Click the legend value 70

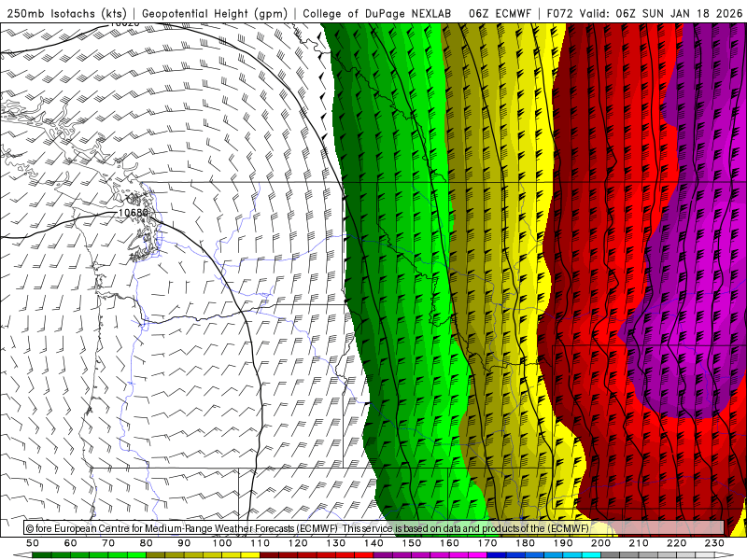click(x=108, y=543)
